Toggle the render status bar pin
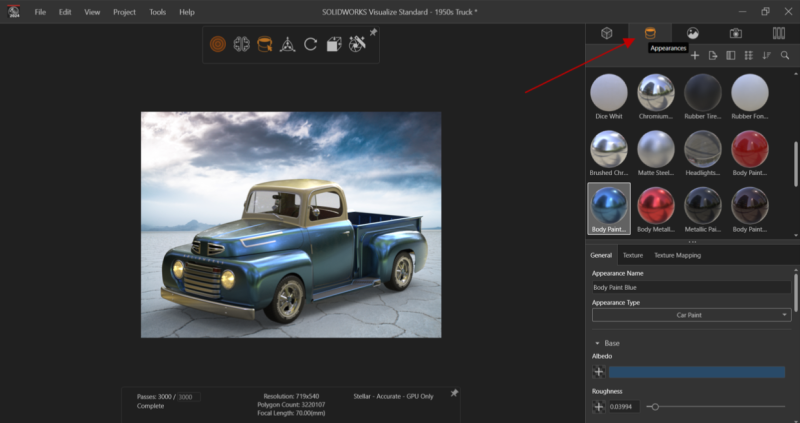800x423 pixels. click(x=454, y=393)
